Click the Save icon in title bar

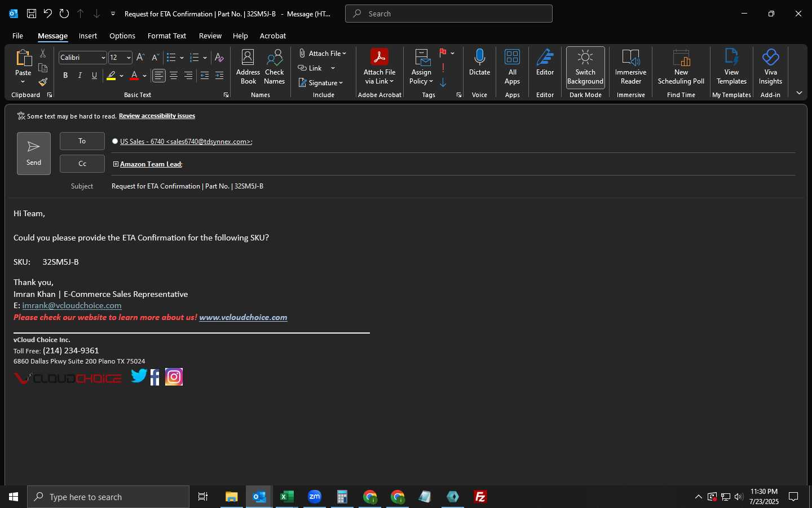point(32,14)
